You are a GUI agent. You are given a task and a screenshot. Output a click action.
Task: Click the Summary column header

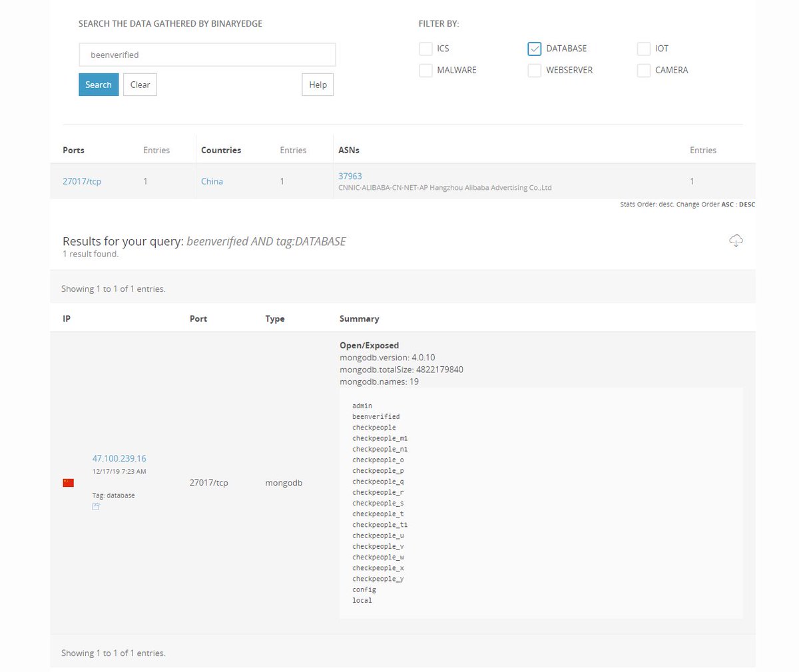(359, 318)
